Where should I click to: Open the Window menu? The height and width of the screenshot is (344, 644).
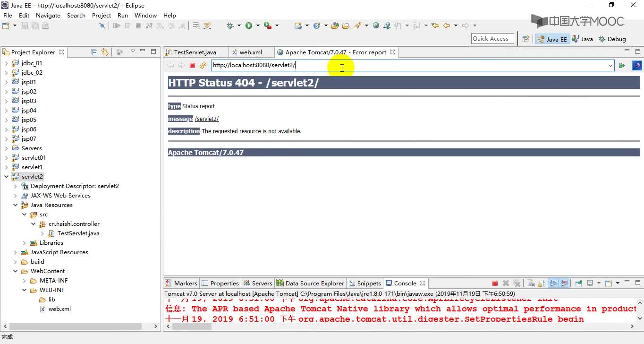pyautogui.click(x=145, y=15)
